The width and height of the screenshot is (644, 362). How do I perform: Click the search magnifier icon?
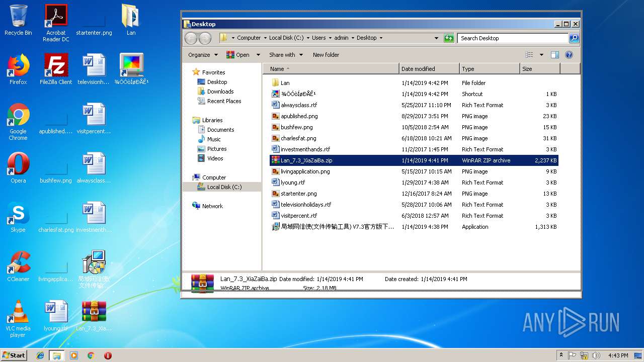click(x=574, y=38)
